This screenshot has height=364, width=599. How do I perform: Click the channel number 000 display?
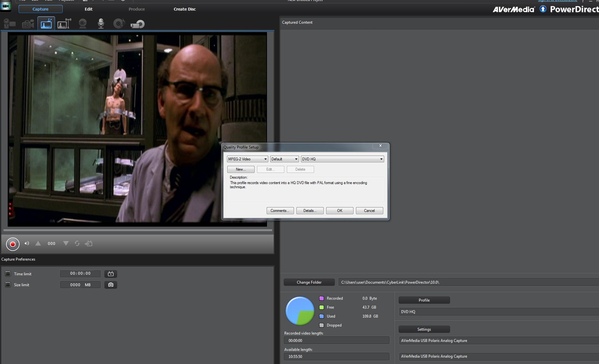coord(52,244)
